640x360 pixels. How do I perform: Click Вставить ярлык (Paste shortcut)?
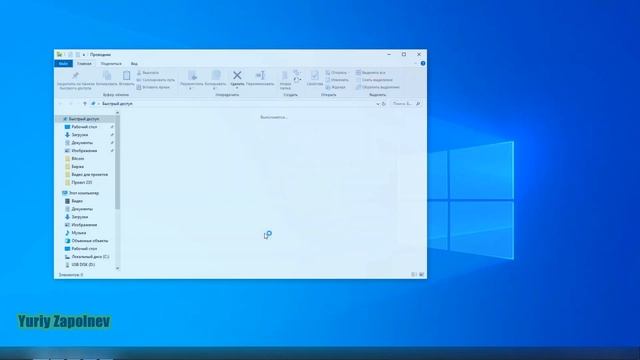(153, 87)
